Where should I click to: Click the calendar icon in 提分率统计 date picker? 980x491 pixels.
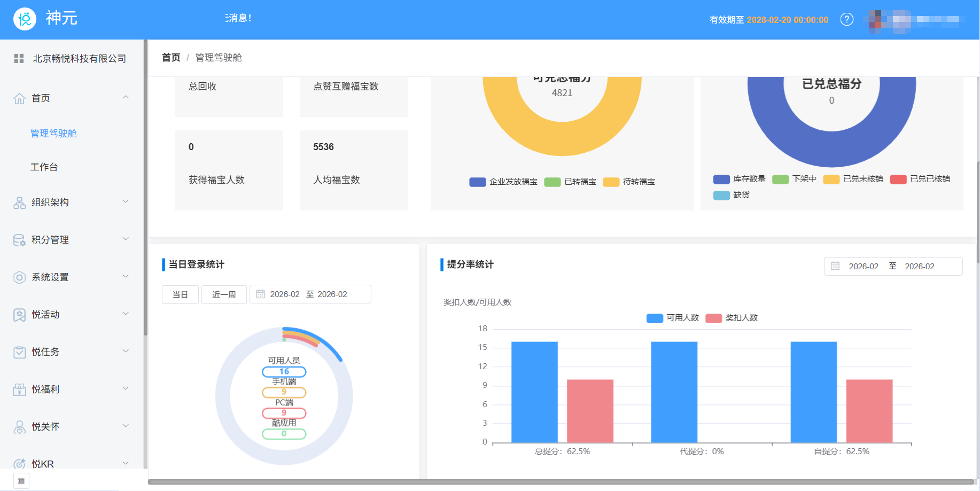coord(835,266)
